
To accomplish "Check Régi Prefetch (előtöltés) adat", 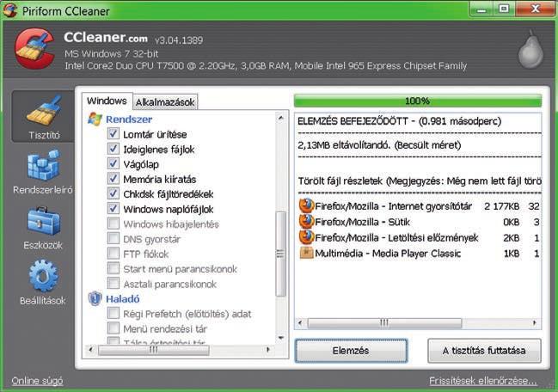I will [x=113, y=313].
